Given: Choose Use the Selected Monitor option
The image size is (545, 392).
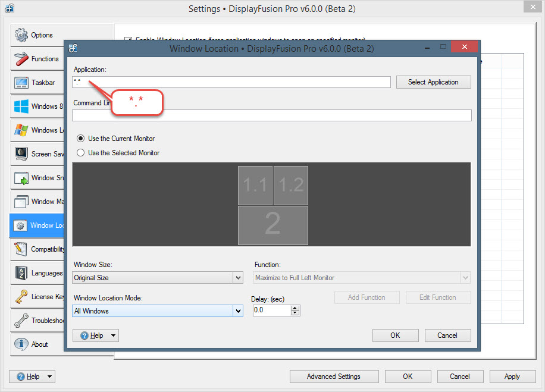Looking at the screenshot, I should (x=81, y=153).
